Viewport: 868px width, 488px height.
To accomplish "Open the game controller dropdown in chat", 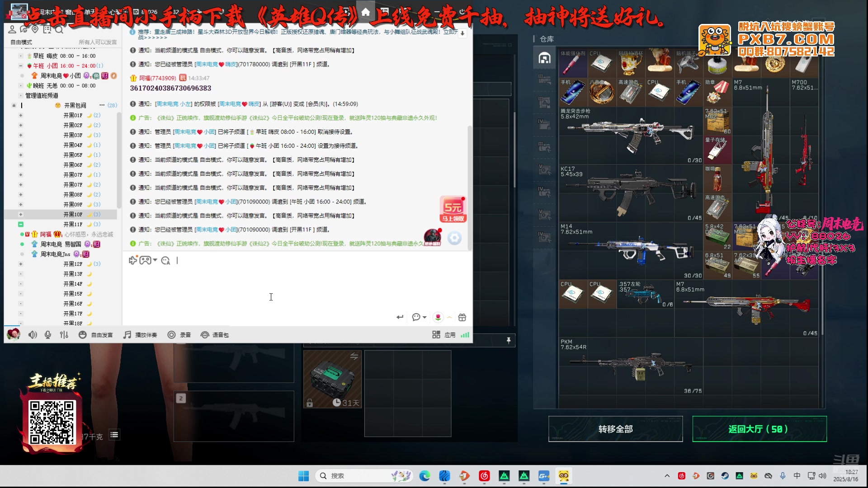I will point(148,260).
